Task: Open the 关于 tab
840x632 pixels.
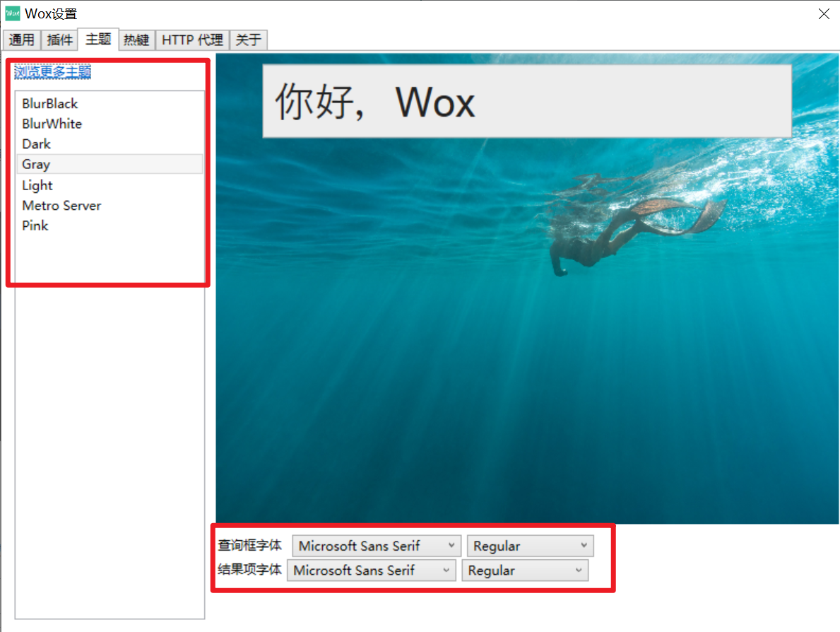Action: (x=247, y=40)
